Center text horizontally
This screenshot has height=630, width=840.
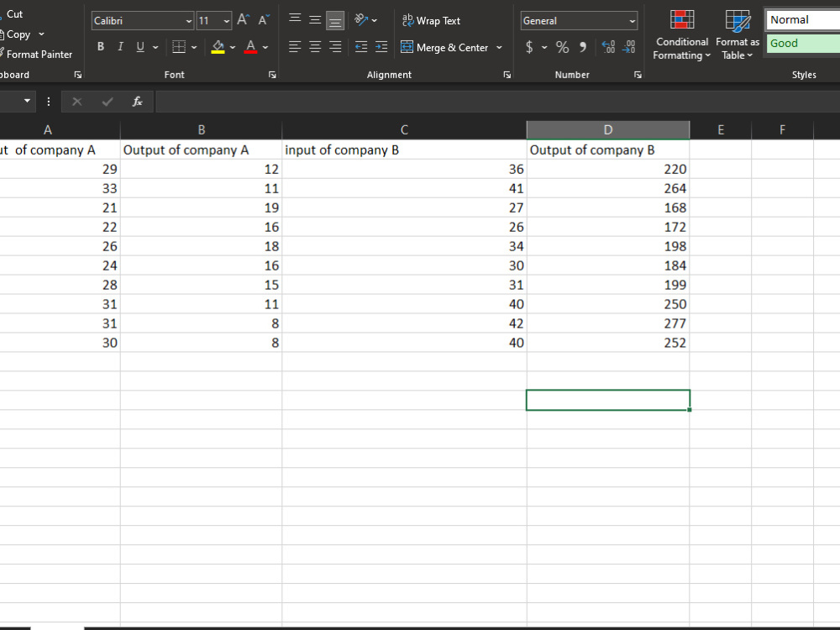(315, 47)
